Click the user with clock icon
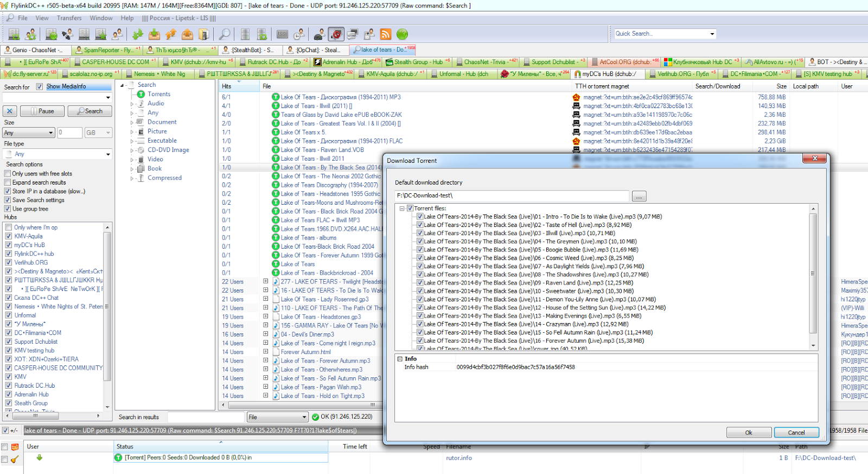 pos(299,34)
